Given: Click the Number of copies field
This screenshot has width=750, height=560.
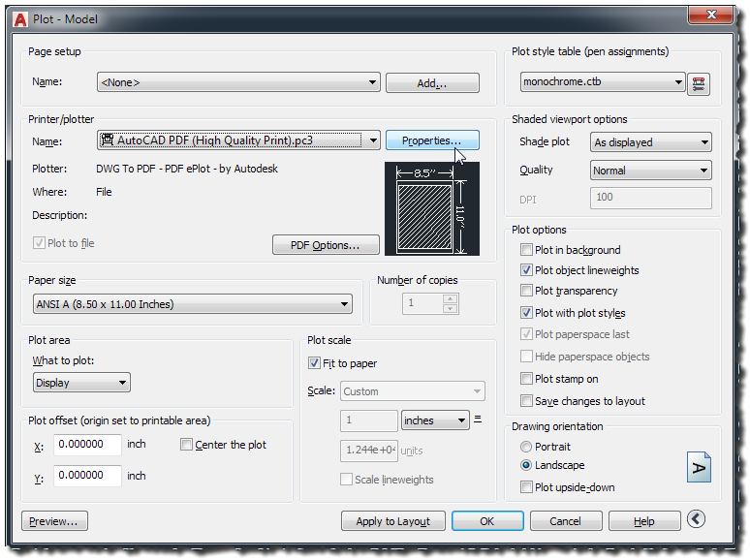Looking at the screenshot, I should click(x=423, y=303).
